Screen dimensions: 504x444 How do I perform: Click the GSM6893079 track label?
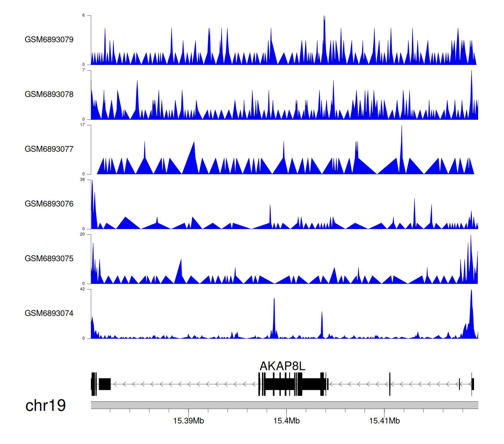49,40
